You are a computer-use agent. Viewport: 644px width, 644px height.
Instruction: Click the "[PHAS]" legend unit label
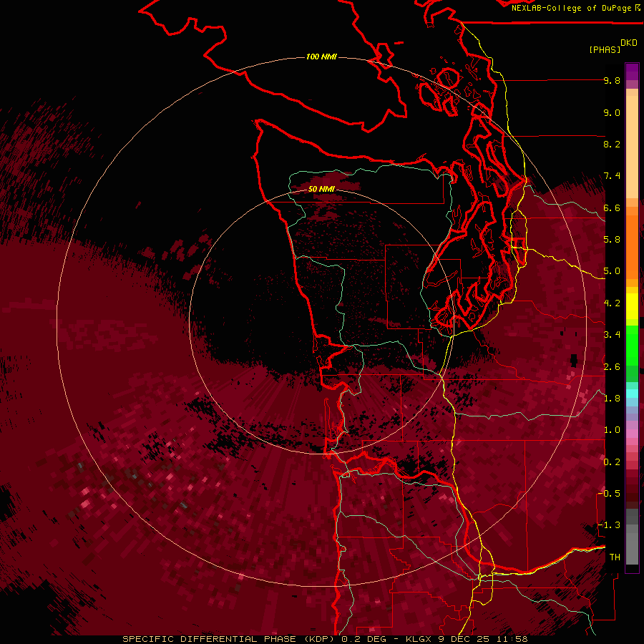point(605,49)
